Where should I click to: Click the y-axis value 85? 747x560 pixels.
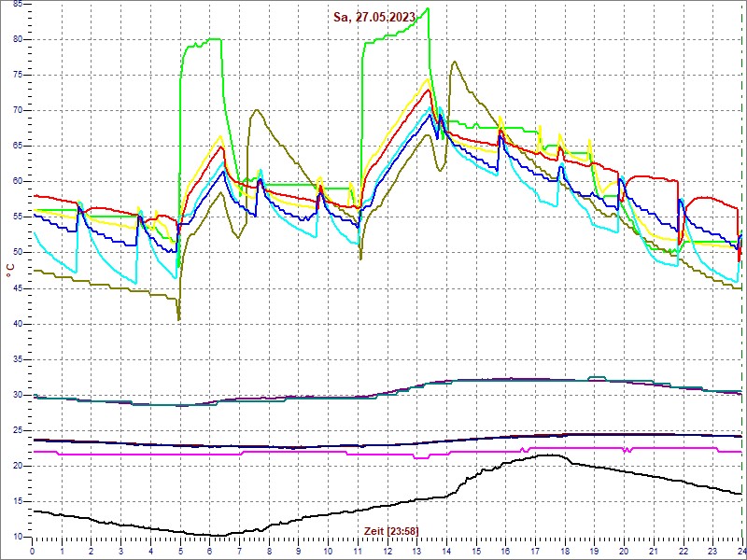click(18, 5)
